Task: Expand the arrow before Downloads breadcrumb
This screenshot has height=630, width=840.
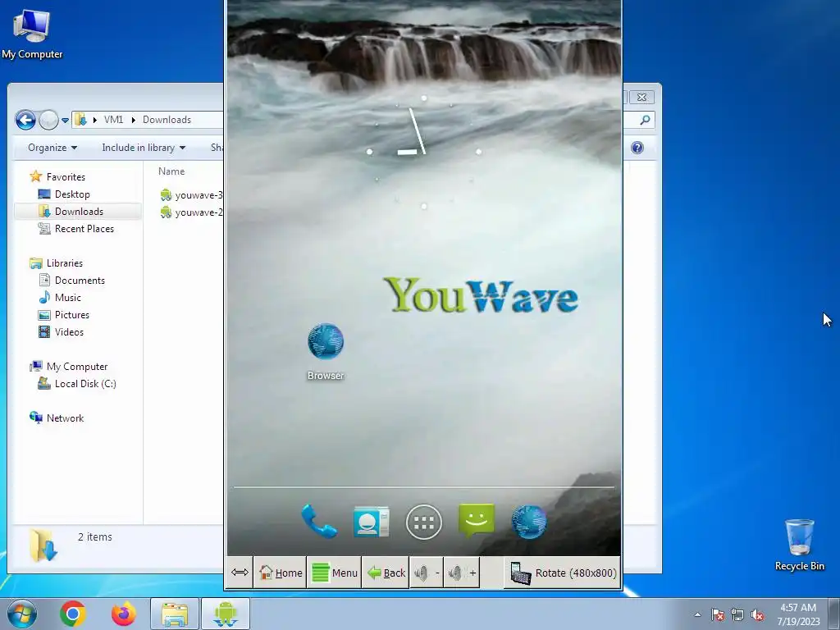Action: (x=134, y=120)
